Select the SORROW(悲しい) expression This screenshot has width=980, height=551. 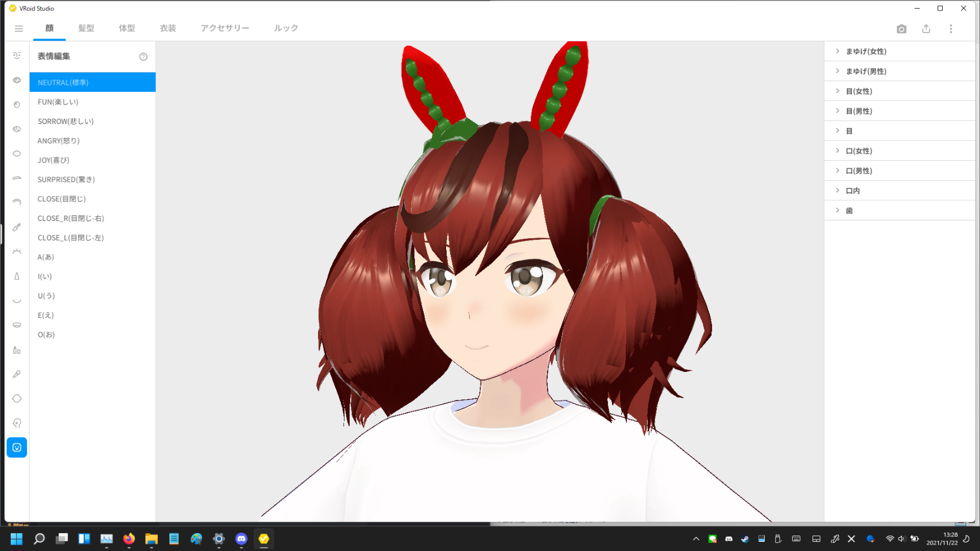[x=92, y=121]
